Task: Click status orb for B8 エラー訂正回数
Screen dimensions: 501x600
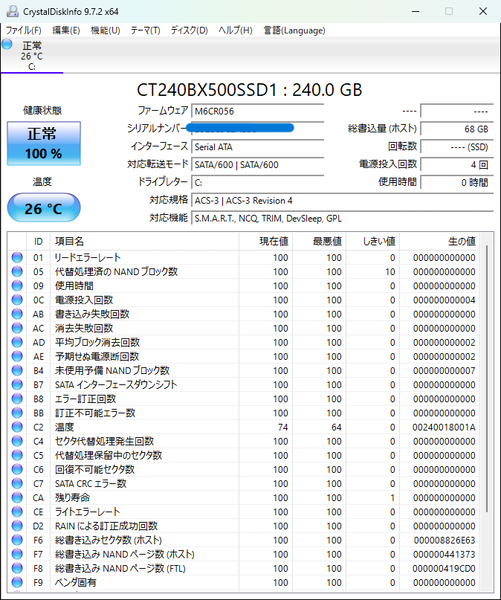Action: [x=17, y=399]
